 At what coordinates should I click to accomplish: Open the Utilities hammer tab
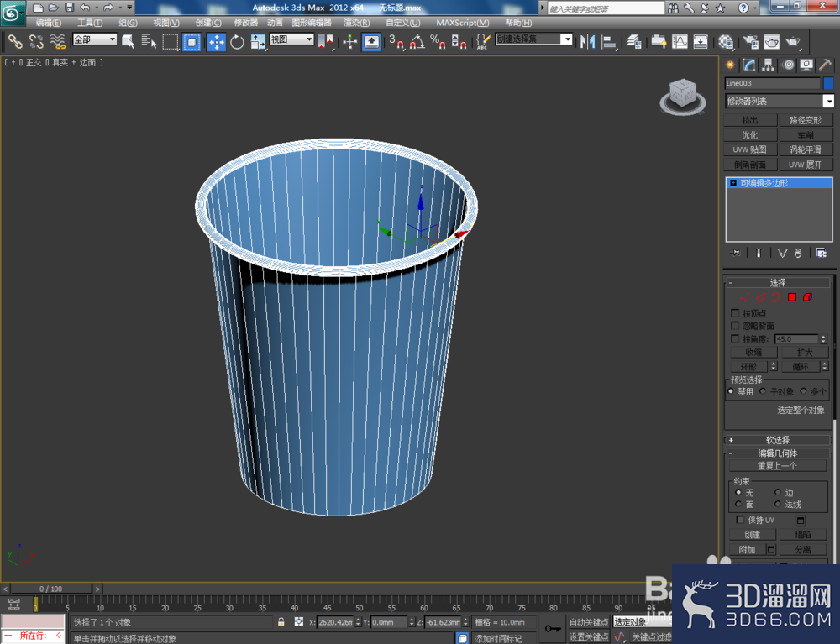[x=826, y=65]
